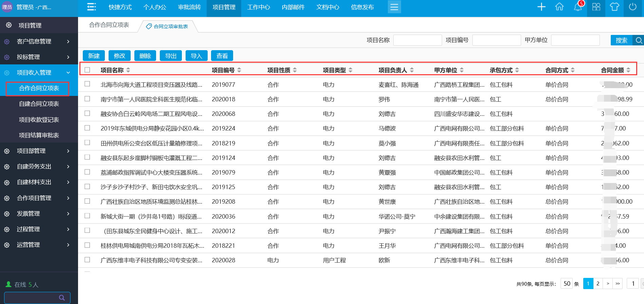The width and height of the screenshot is (644, 304).
Task: Open 审批流转 top menu
Action: [x=189, y=7]
